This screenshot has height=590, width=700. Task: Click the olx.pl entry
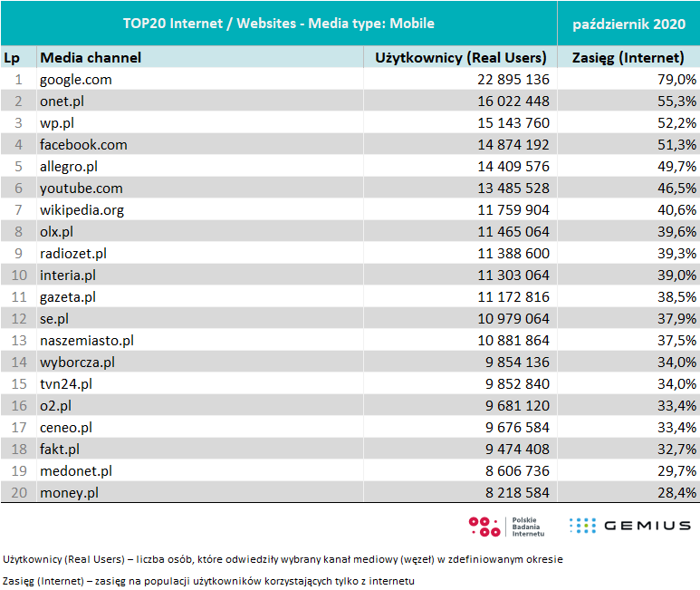point(56,232)
